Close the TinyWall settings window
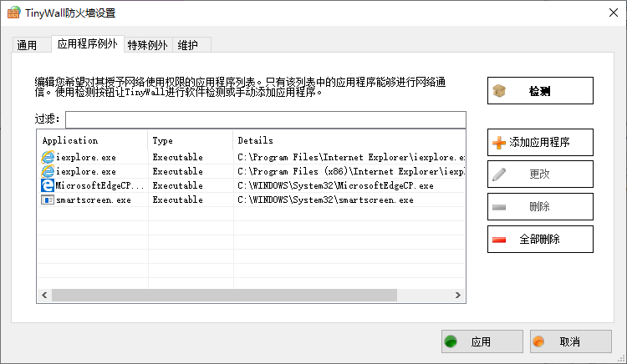The height and width of the screenshot is (364, 627). [614, 13]
